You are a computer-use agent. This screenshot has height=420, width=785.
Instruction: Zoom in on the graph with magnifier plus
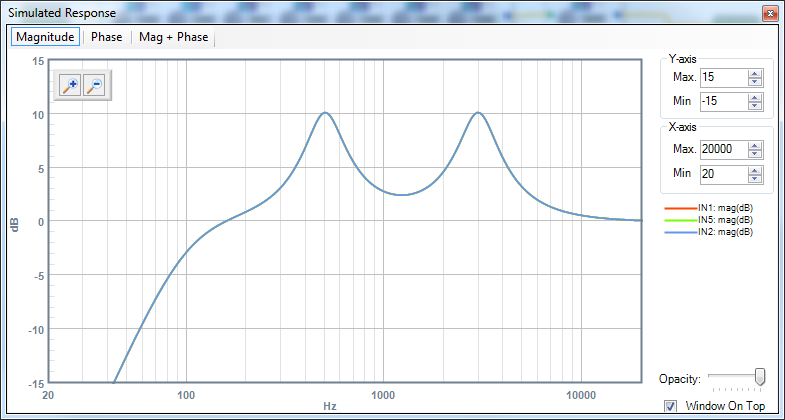click(x=70, y=86)
